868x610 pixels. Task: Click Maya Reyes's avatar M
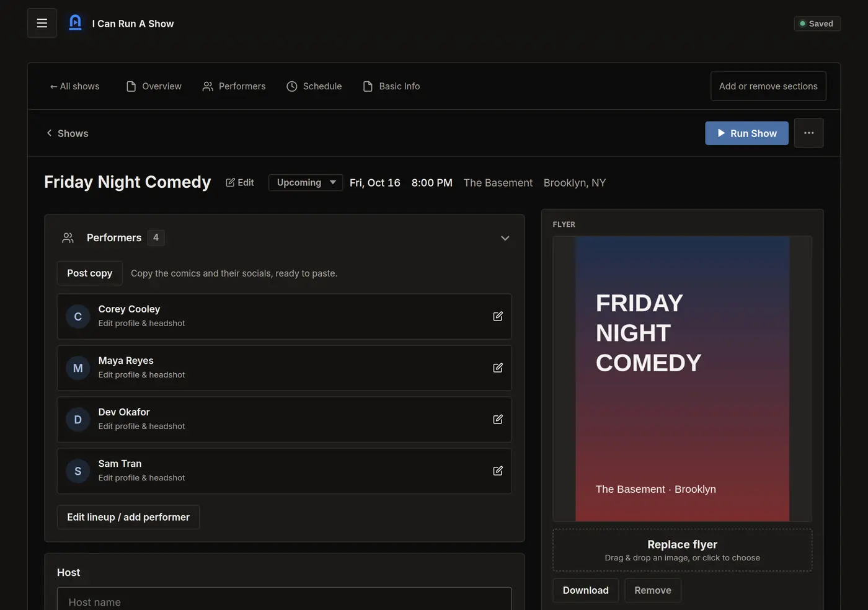coord(78,368)
